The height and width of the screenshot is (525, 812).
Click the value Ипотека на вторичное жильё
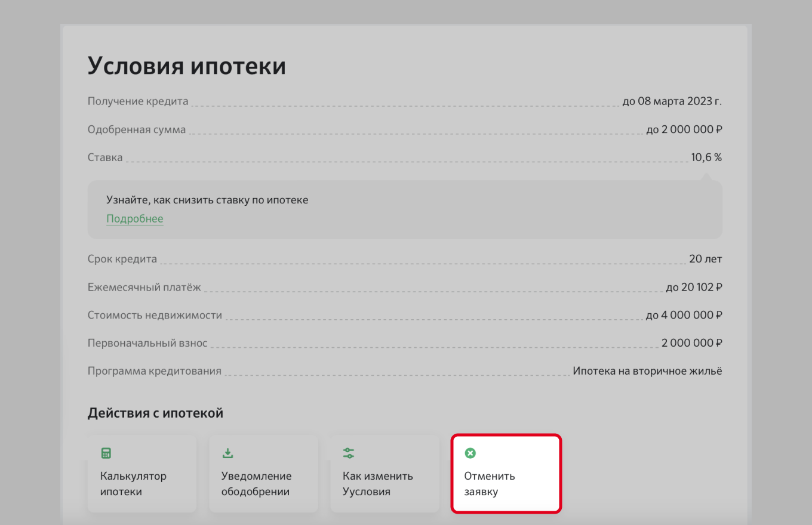coord(648,371)
